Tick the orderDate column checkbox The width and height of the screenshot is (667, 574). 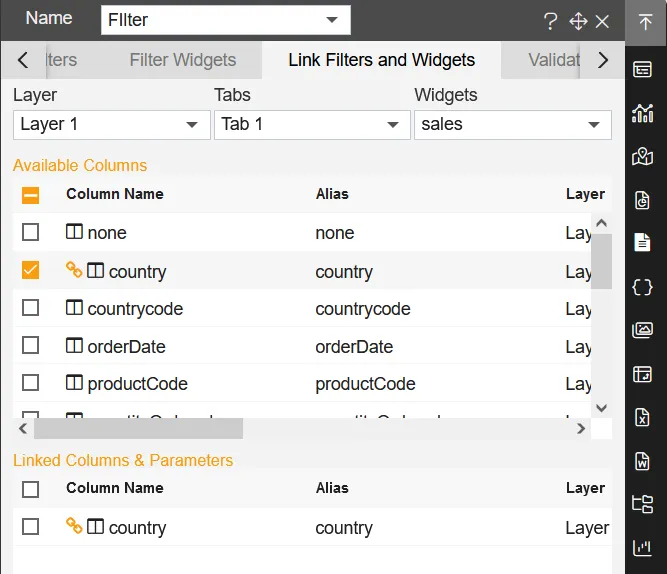[31, 346]
